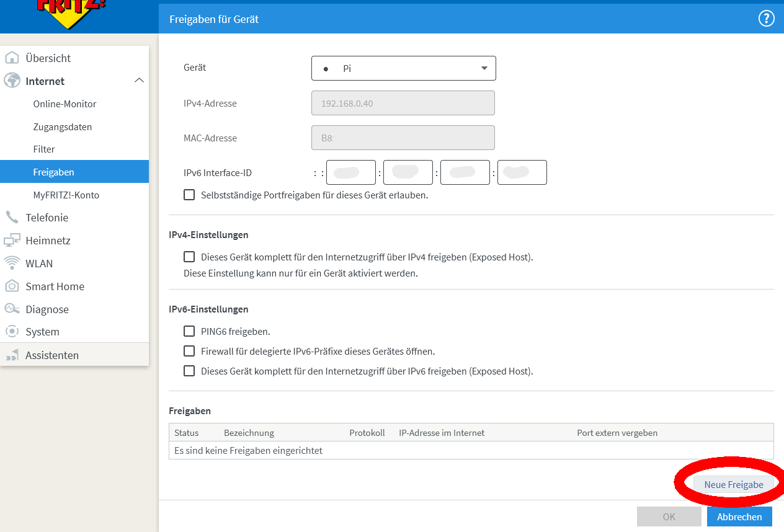
Task: Click the 'Freigaben für Gerät' title
Action: (x=214, y=19)
